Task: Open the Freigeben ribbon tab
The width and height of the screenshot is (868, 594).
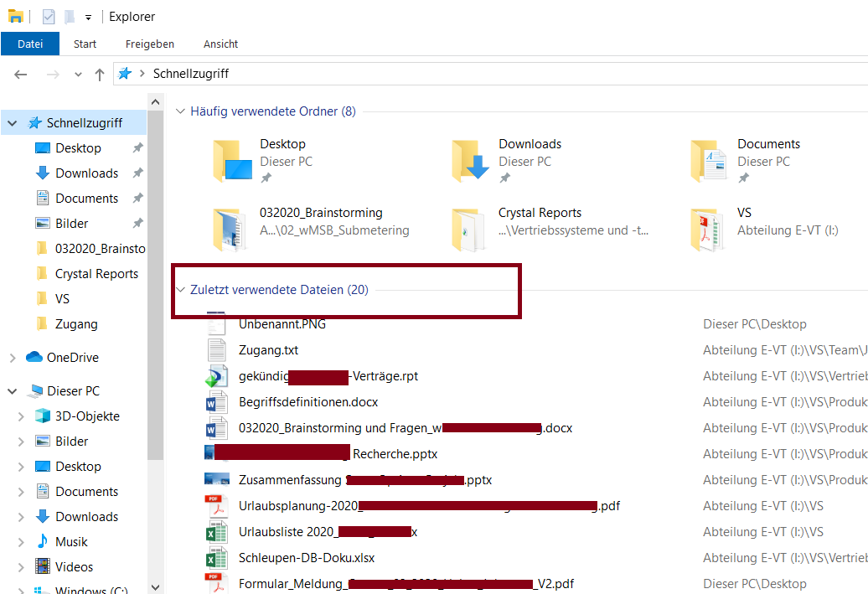Action: pos(149,44)
